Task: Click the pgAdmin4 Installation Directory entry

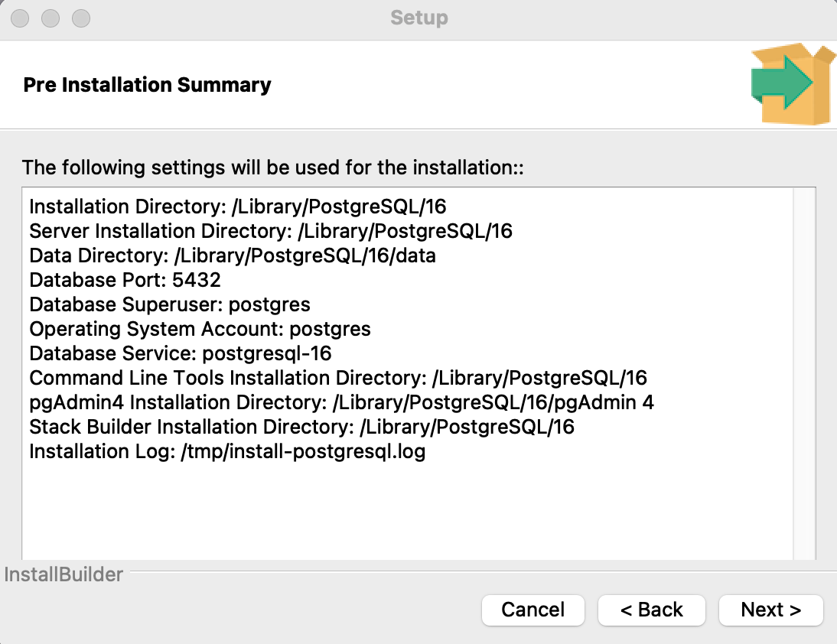Action: (x=340, y=402)
